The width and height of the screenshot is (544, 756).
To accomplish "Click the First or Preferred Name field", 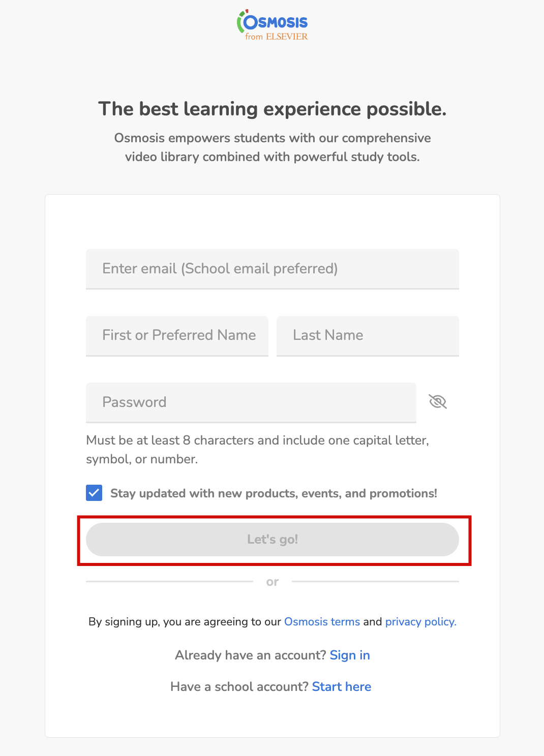I will coord(177,335).
